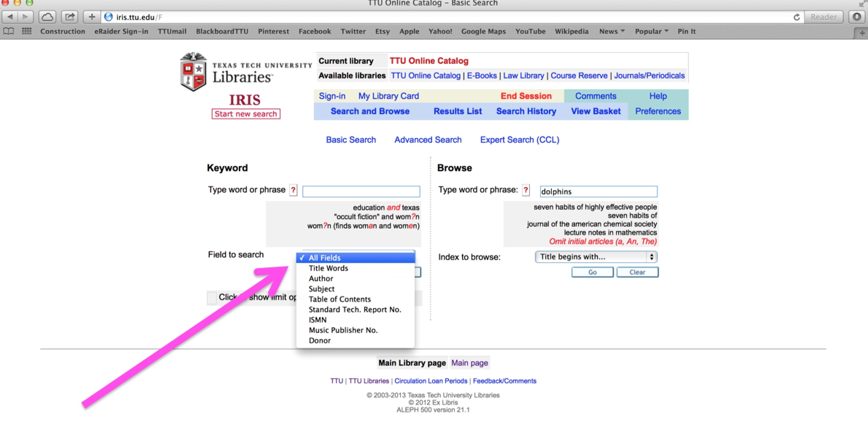The width and height of the screenshot is (868, 433).
Task: Toggle Author field search option
Action: click(x=322, y=278)
